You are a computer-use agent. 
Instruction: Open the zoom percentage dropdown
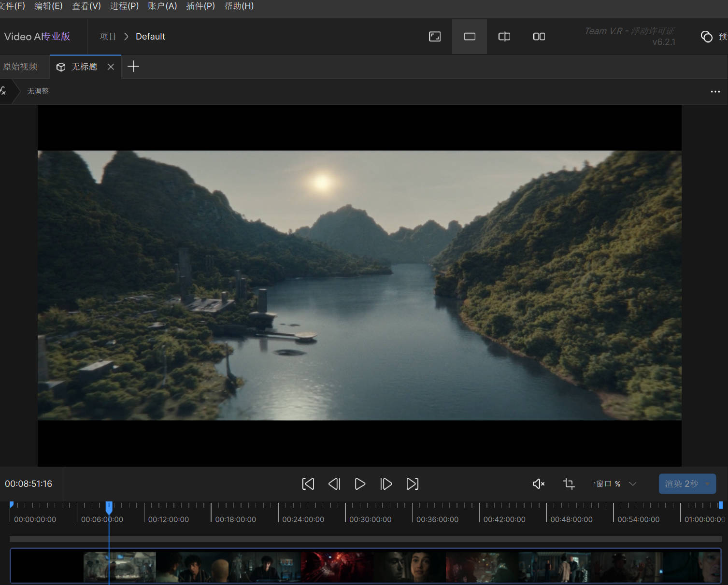632,484
